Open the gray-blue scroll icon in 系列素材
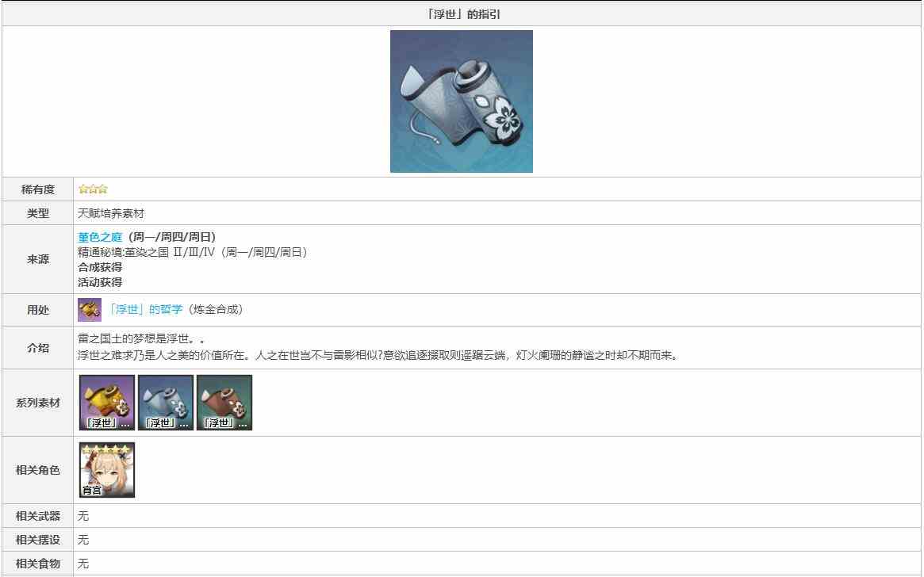The image size is (924, 577). point(166,403)
